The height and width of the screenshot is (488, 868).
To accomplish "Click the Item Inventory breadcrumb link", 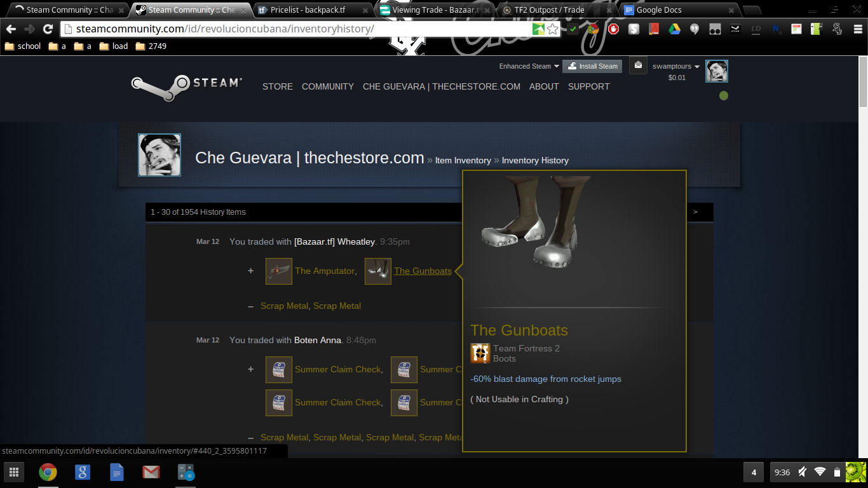I will pos(463,161).
